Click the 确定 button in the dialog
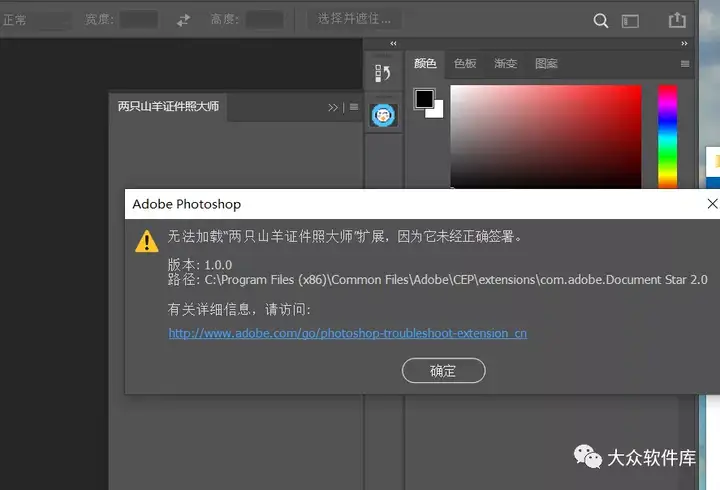The image size is (720, 490). click(443, 371)
